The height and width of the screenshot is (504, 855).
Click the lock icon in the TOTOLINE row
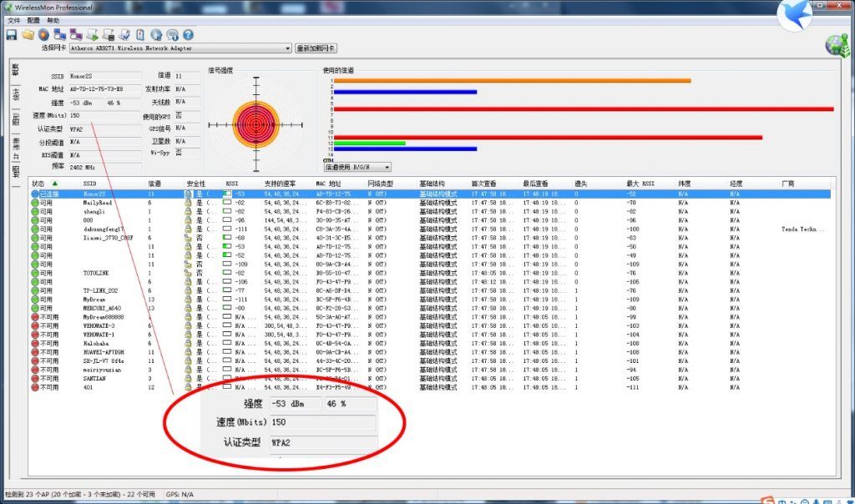tap(188, 273)
